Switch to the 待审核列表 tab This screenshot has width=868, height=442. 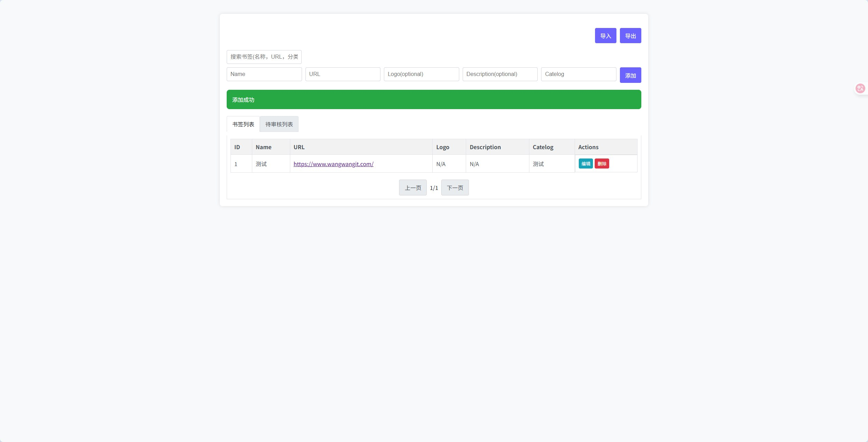[x=279, y=124]
